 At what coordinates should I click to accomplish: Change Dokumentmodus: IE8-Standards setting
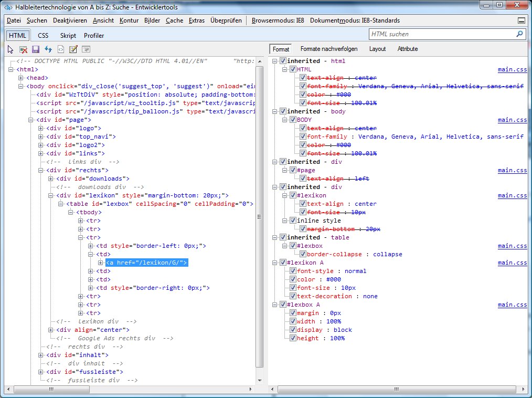[x=355, y=20]
